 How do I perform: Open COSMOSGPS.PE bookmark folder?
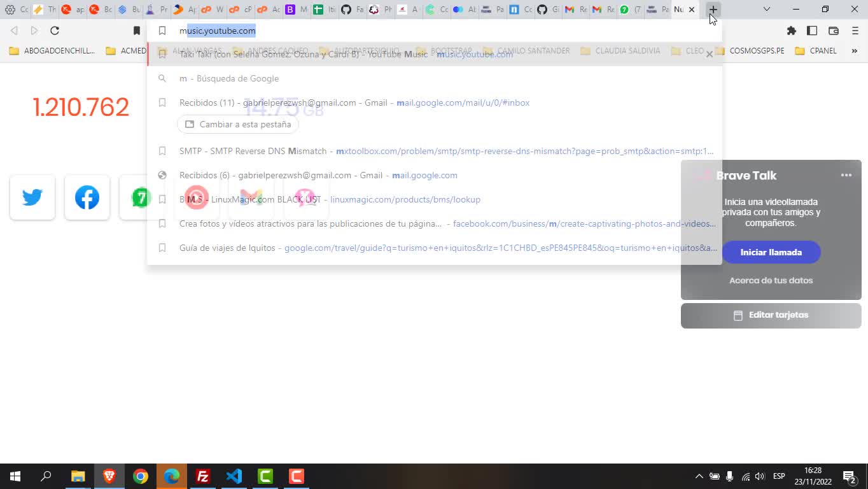point(750,50)
